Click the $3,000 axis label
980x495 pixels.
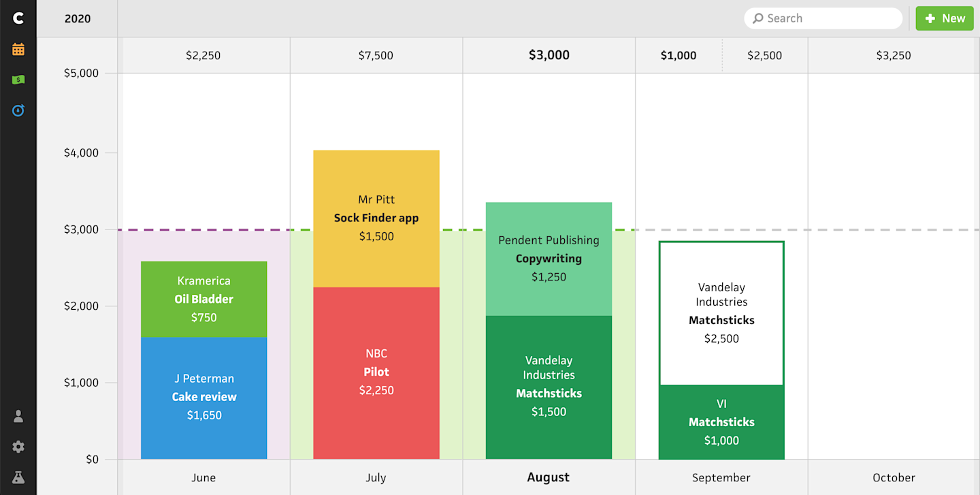click(82, 229)
